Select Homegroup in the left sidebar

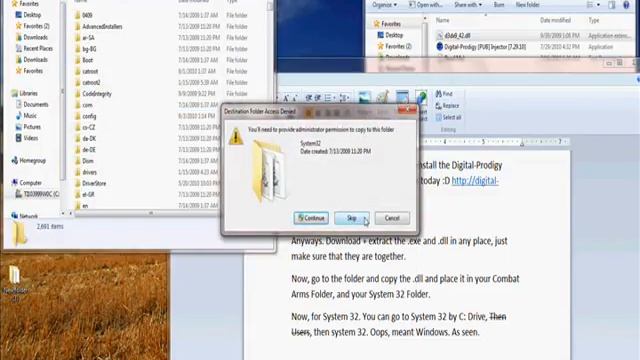click(29, 160)
